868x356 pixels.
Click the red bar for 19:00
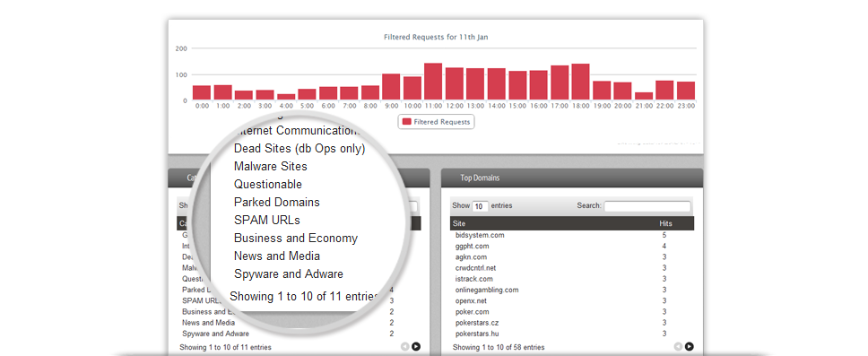pos(602,91)
